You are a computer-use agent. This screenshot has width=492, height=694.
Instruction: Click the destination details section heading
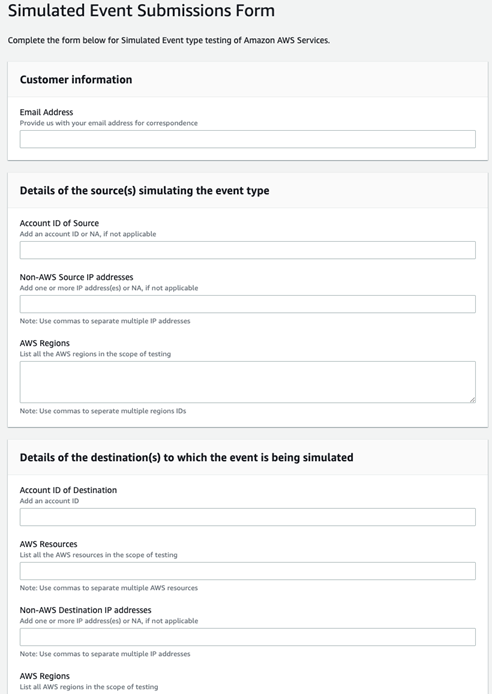(186, 458)
